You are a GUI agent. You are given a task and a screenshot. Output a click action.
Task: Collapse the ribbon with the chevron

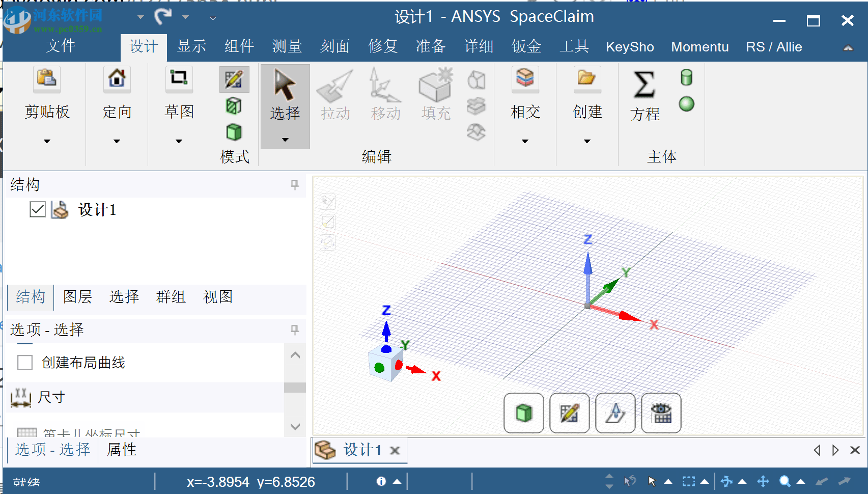point(848,47)
